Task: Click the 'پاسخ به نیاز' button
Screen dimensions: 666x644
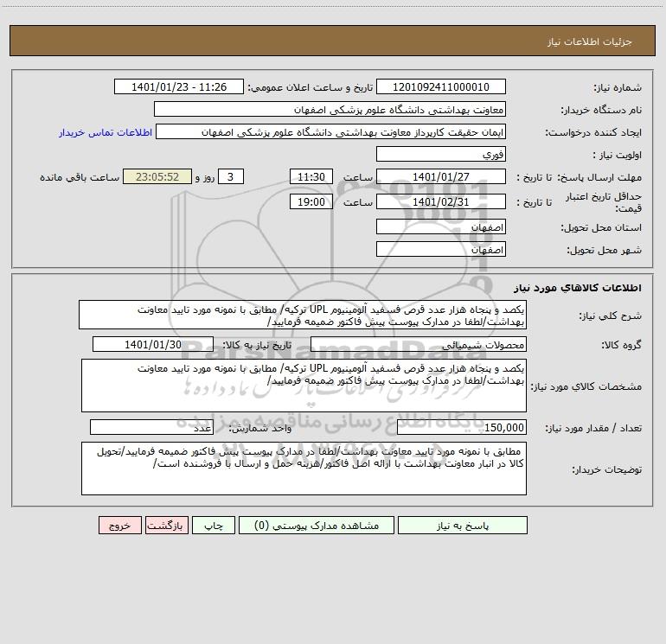Action: pyautogui.click(x=463, y=526)
